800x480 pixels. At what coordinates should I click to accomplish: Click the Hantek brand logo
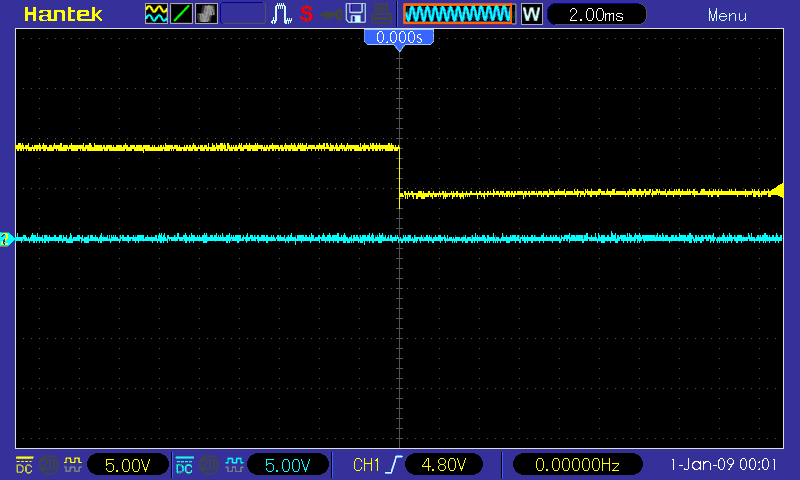tap(63, 14)
